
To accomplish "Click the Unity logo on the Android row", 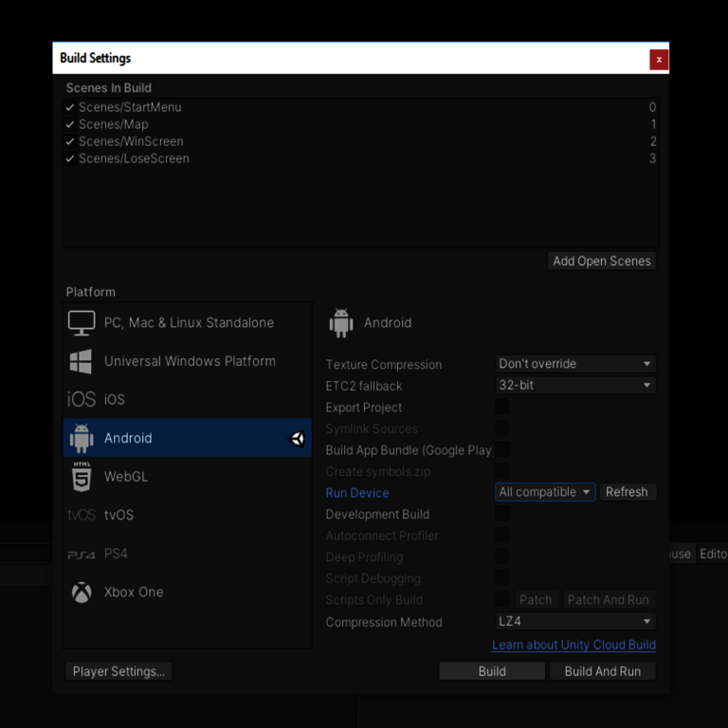I will pos(296,438).
